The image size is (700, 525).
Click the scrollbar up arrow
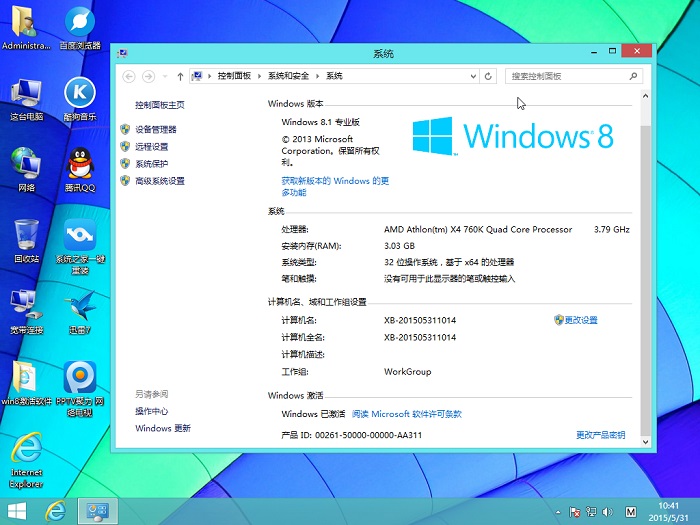tap(645, 96)
